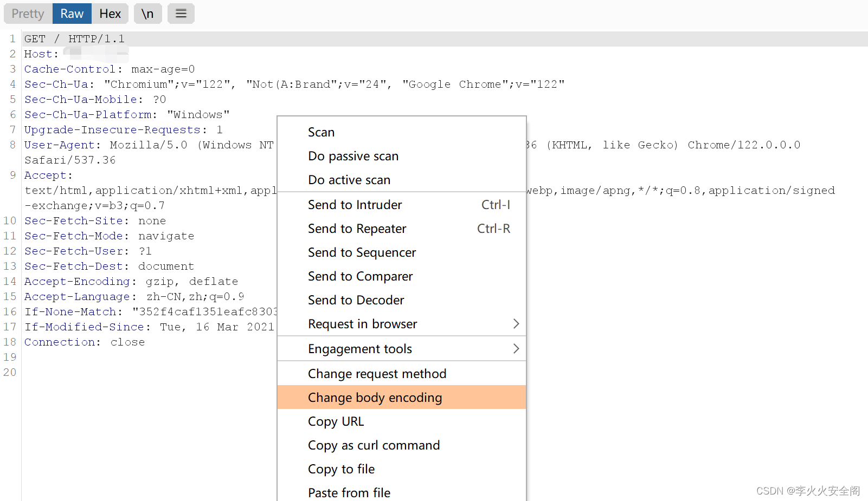Open Request in browser submenu
The width and height of the screenshot is (868, 501).
402,324
